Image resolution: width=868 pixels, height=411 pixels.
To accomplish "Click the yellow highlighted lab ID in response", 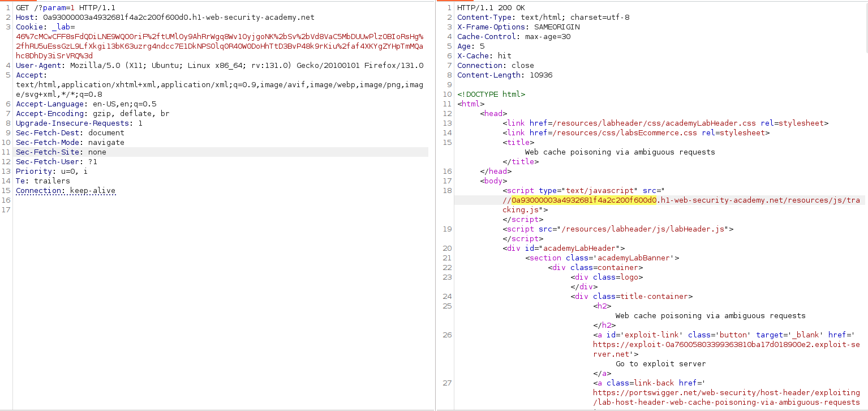I will point(583,200).
